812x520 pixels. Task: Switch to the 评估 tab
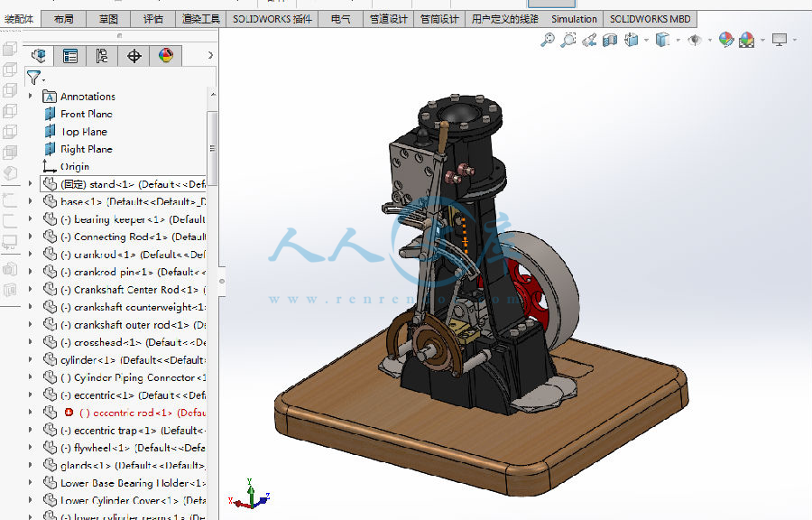[153, 19]
